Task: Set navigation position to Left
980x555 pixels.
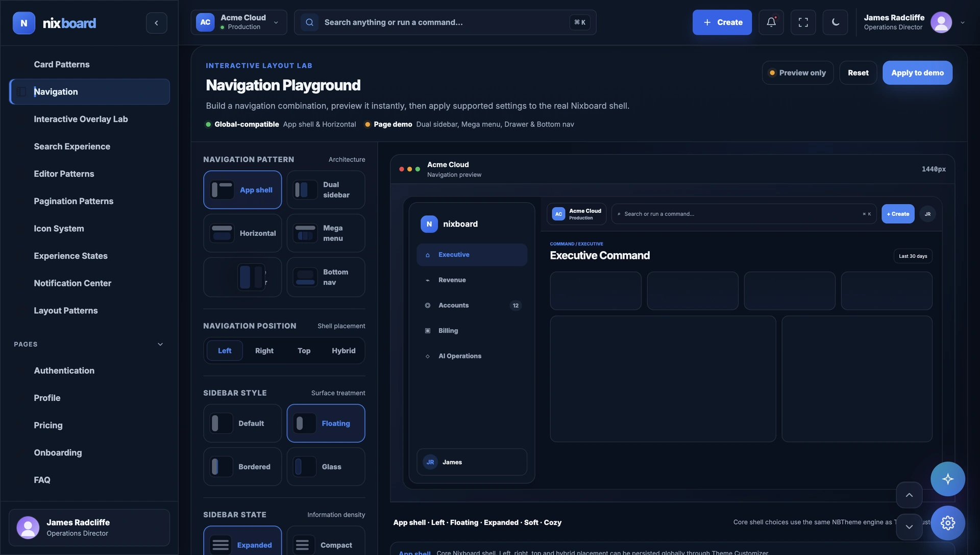Action: (225, 351)
